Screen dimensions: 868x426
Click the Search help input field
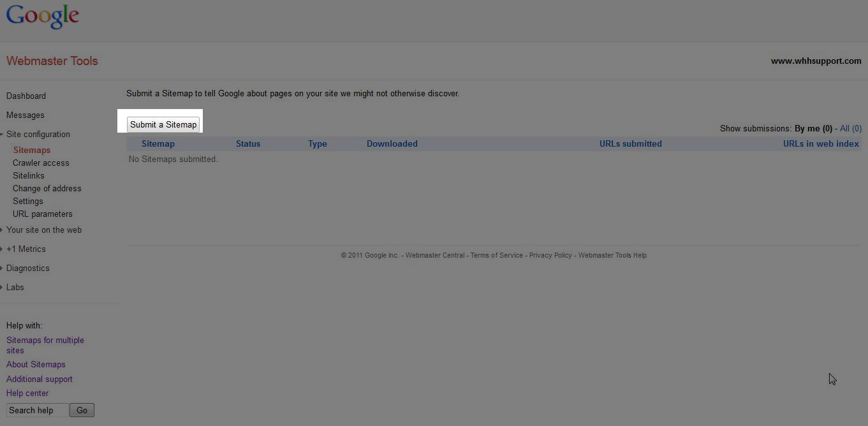point(36,411)
